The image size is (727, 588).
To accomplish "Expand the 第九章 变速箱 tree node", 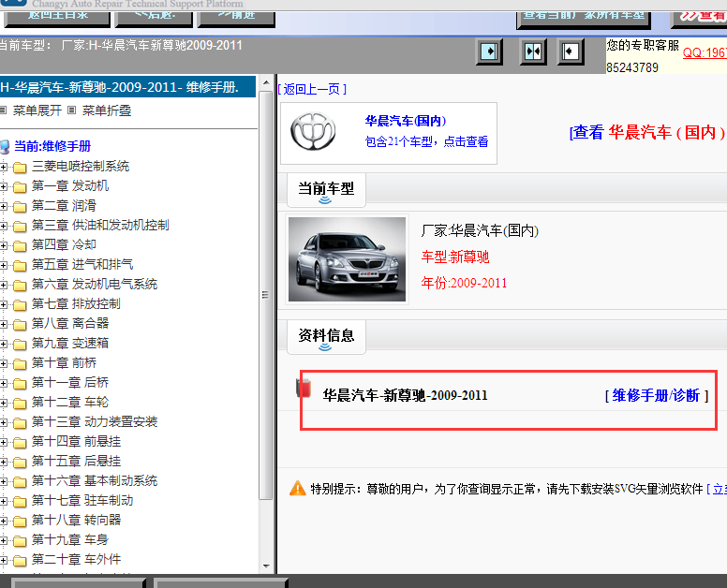I will (x=3, y=344).
